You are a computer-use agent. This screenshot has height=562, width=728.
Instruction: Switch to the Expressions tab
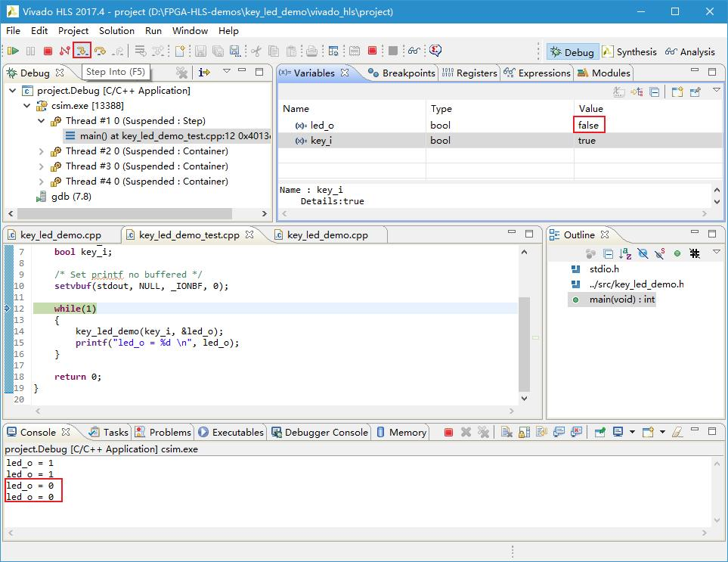(537, 73)
